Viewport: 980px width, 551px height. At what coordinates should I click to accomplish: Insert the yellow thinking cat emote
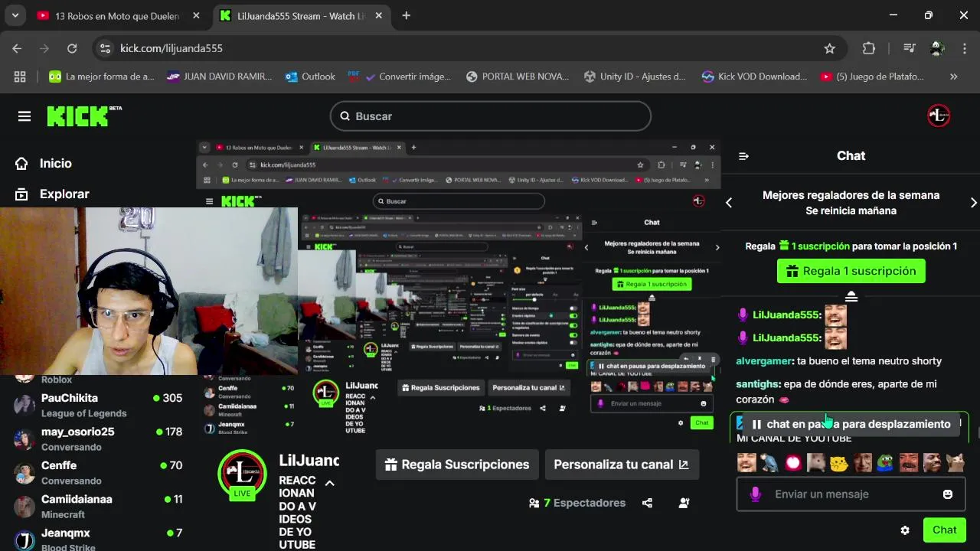(x=839, y=462)
